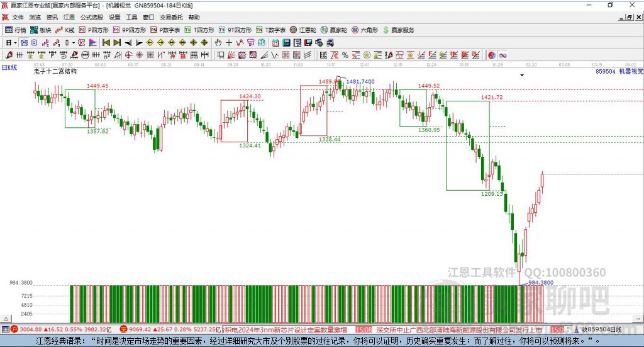644x347 pixels.
Task: Open 赢家服务 service page
Action: [399, 30]
